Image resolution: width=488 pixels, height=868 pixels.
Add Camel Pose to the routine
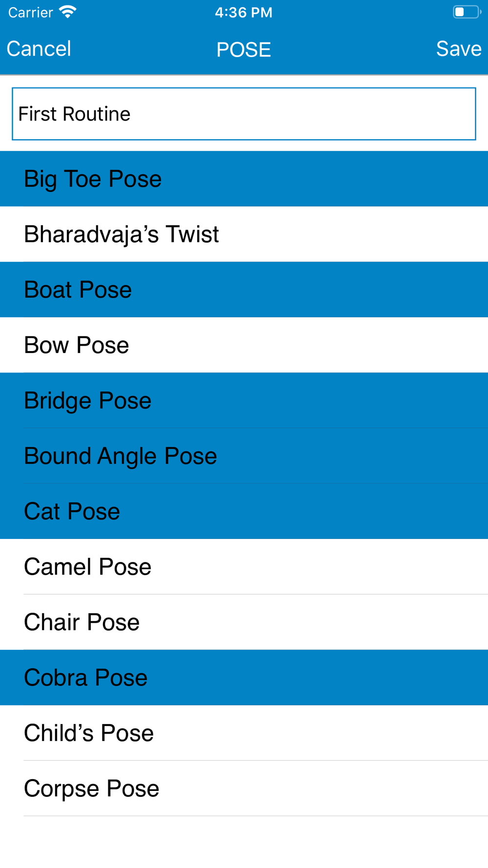(244, 567)
